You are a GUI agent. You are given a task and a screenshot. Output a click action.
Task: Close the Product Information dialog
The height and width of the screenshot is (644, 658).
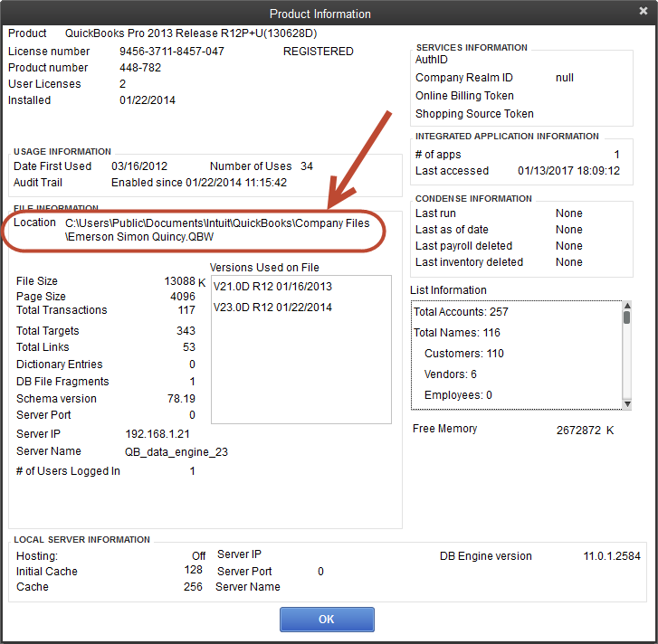pos(643,12)
